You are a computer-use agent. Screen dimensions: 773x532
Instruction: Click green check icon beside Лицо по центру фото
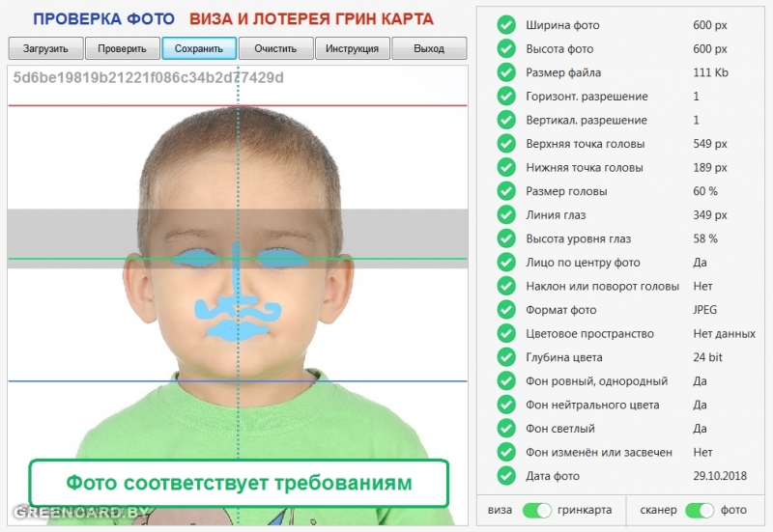click(x=506, y=262)
